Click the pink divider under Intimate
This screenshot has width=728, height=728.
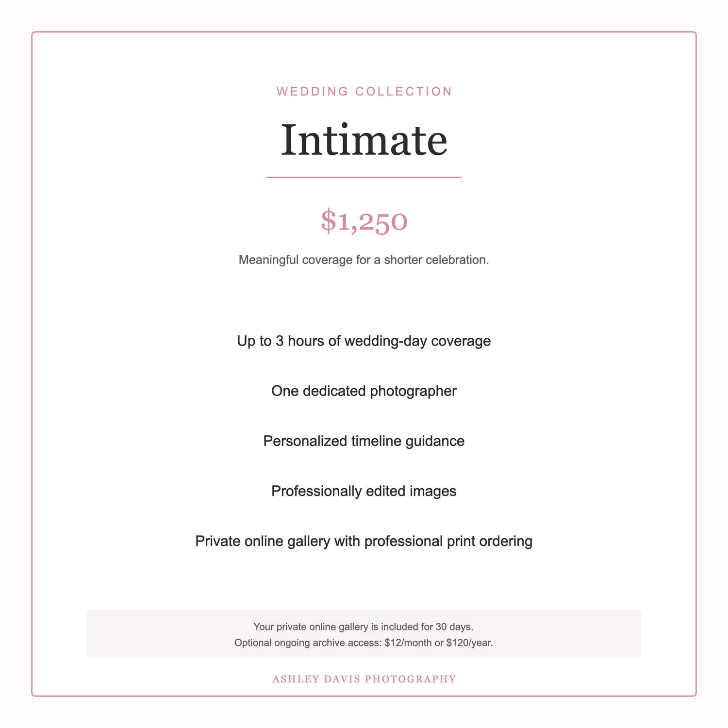pos(364,178)
